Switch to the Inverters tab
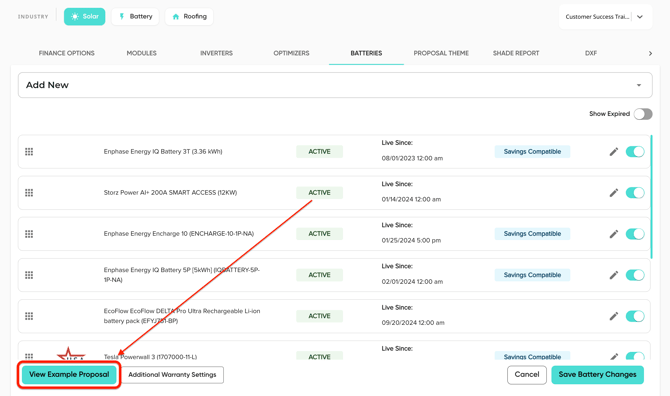Screen dimensions: 670x396 click(216, 53)
